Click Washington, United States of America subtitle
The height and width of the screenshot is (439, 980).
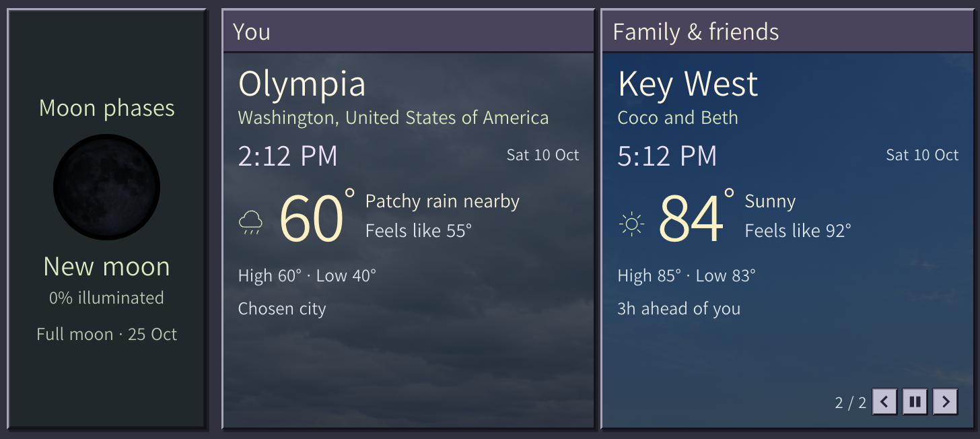394,118
